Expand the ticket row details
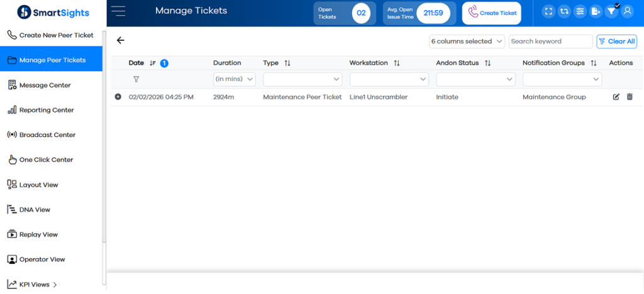 coord(118,97)
